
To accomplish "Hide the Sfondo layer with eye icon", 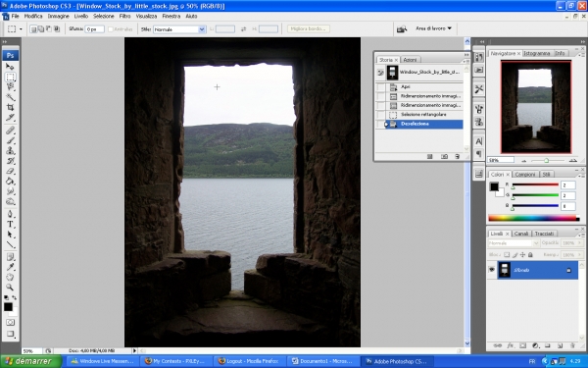I will pyautogui.click(x=492, y=270).
